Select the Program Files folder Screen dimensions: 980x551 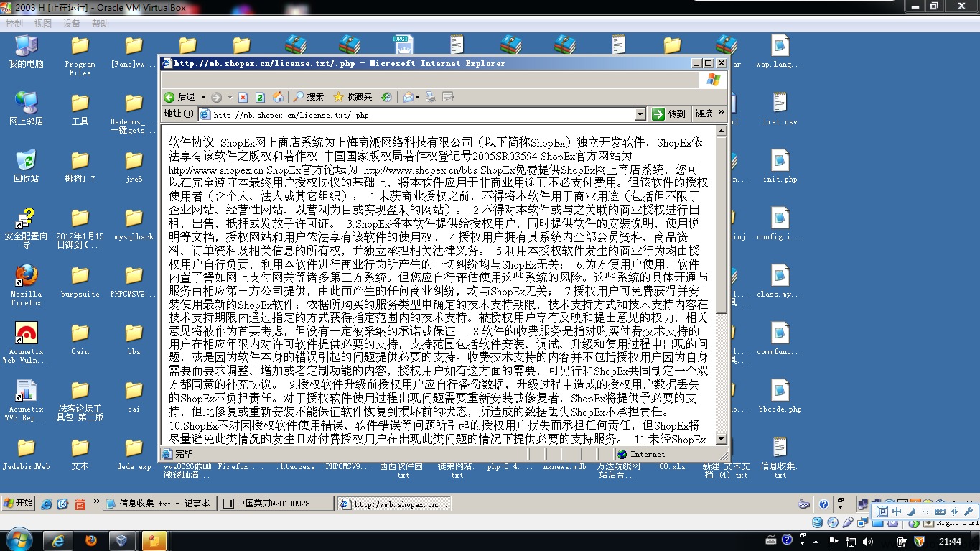coord(80,55)
